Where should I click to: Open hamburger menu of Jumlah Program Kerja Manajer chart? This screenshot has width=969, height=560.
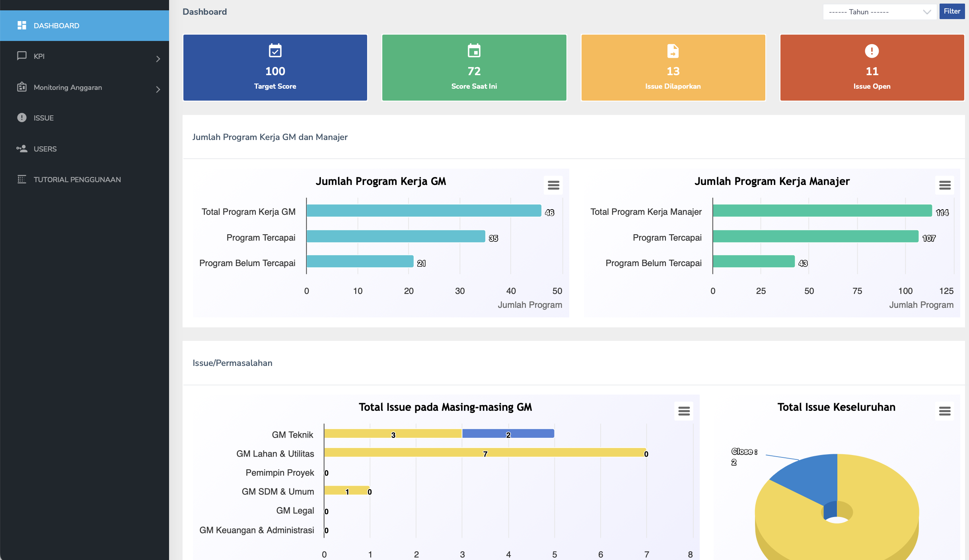[945, 185]
